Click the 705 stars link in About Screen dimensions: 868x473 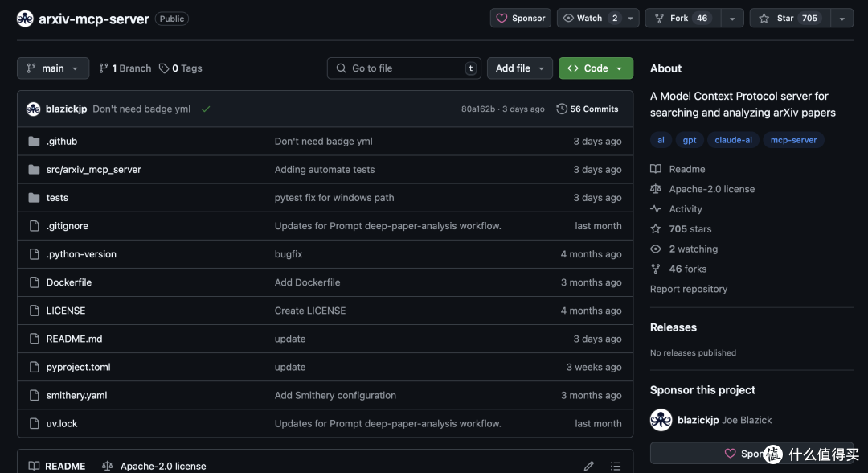tap(690, 228)
